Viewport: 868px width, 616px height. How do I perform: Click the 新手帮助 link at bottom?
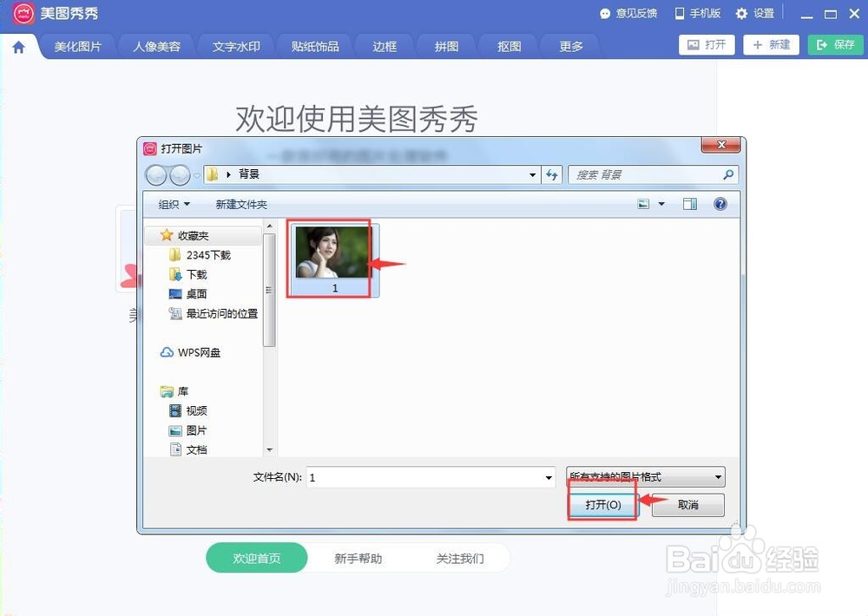tap(359, 559)
